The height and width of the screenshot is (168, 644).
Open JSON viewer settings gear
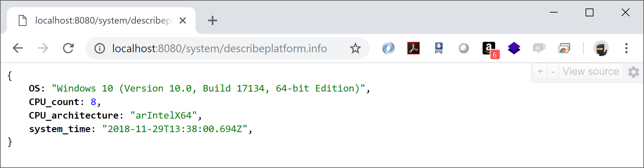click(633, 72)
